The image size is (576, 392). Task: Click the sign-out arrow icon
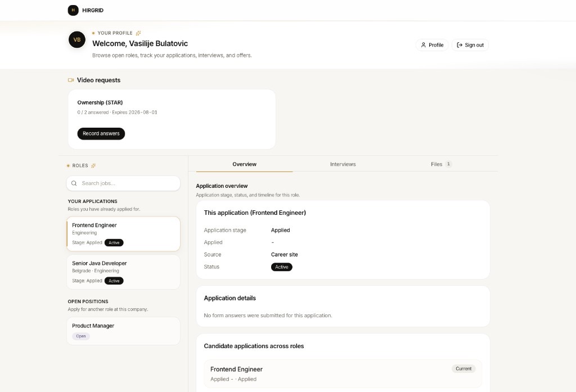click(x=459, y=45)
